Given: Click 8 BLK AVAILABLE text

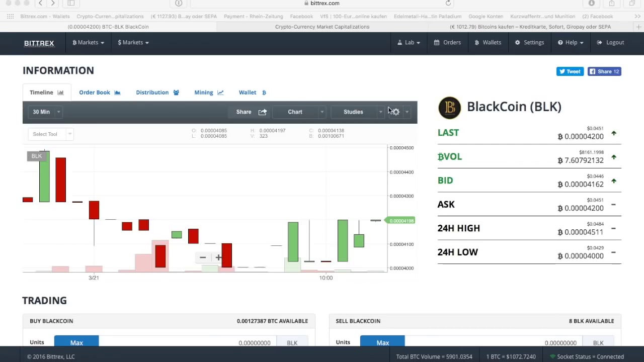Looking at the screenshot, I should 591,321.
